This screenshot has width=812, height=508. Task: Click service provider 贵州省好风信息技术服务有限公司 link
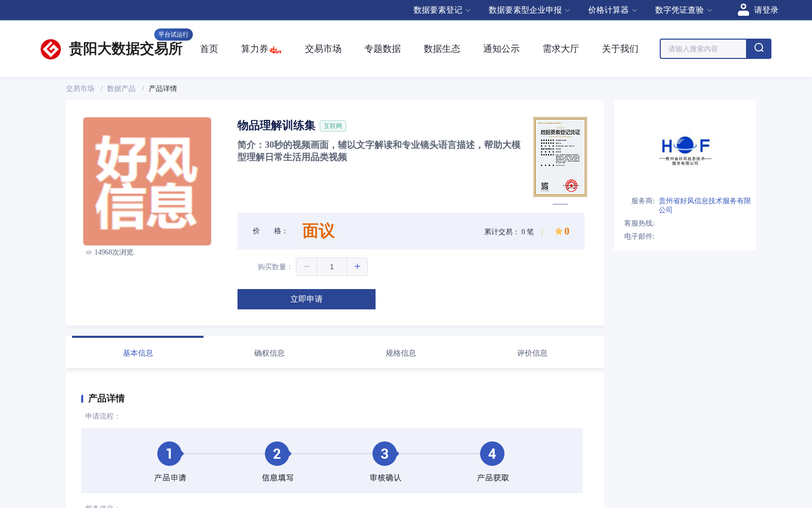pyautogui.click(x=705, y=205)
